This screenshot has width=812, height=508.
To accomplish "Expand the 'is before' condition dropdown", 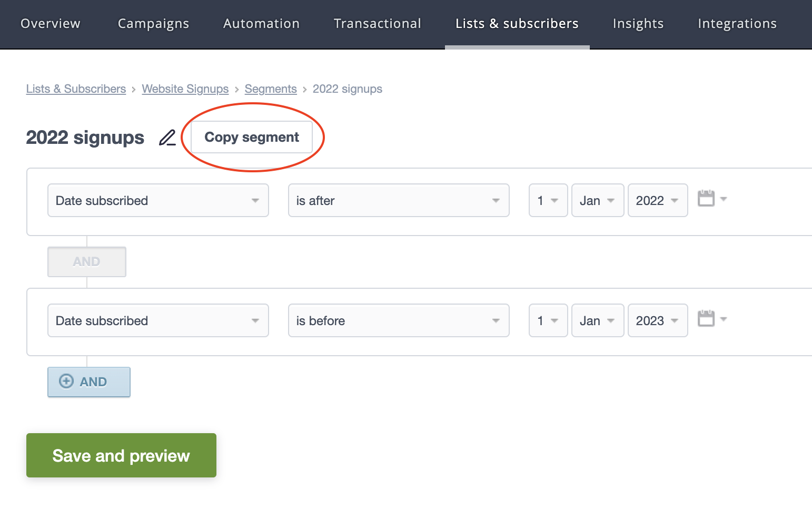I will pos(398,321).
